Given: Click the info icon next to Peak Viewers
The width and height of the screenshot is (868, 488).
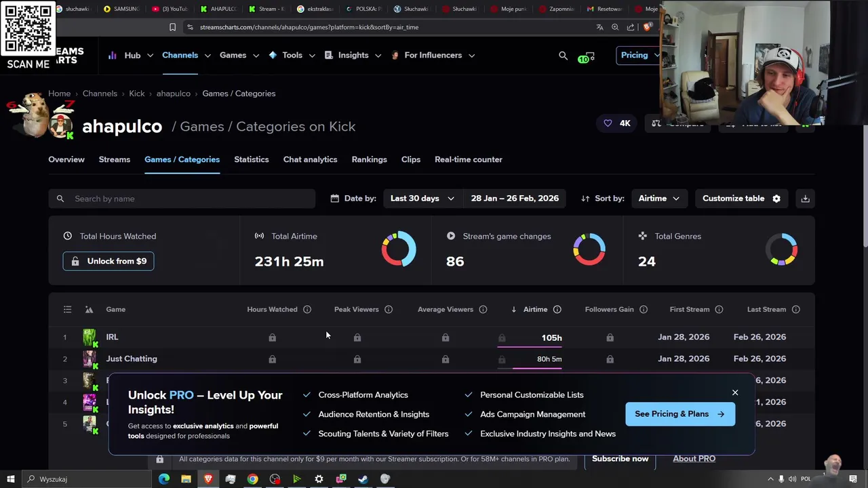Looking at the screenshot, I should [x=389, y=310].
